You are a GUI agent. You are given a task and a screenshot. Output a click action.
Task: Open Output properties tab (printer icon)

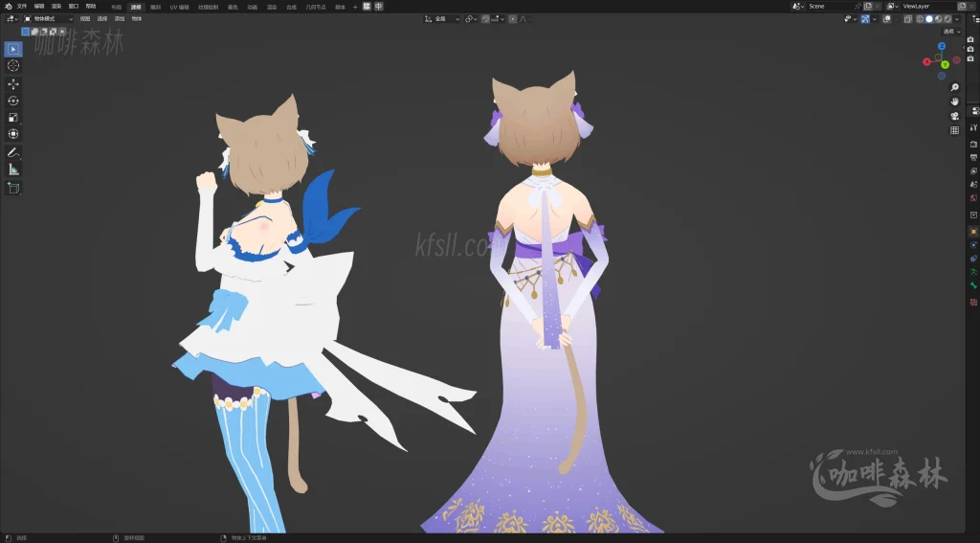pyautogui.click(x=973, y=157)
